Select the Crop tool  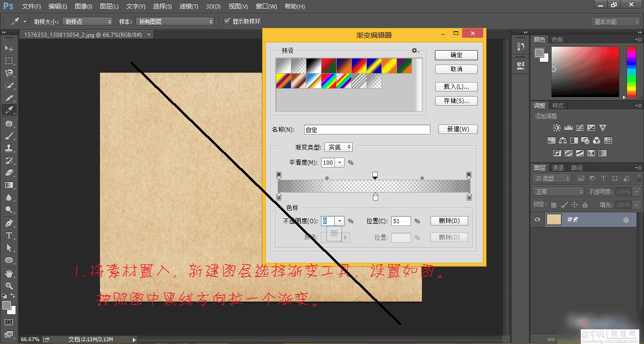[9, 98]
